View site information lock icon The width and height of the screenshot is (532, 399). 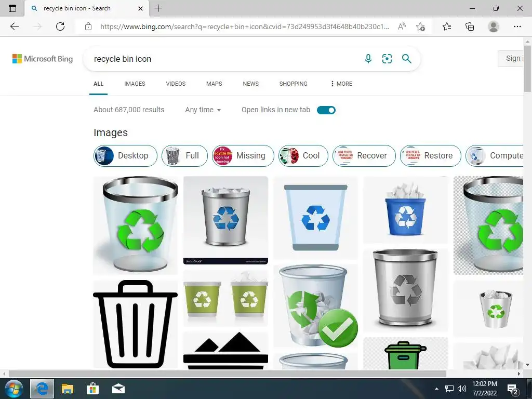pos(88,26)
